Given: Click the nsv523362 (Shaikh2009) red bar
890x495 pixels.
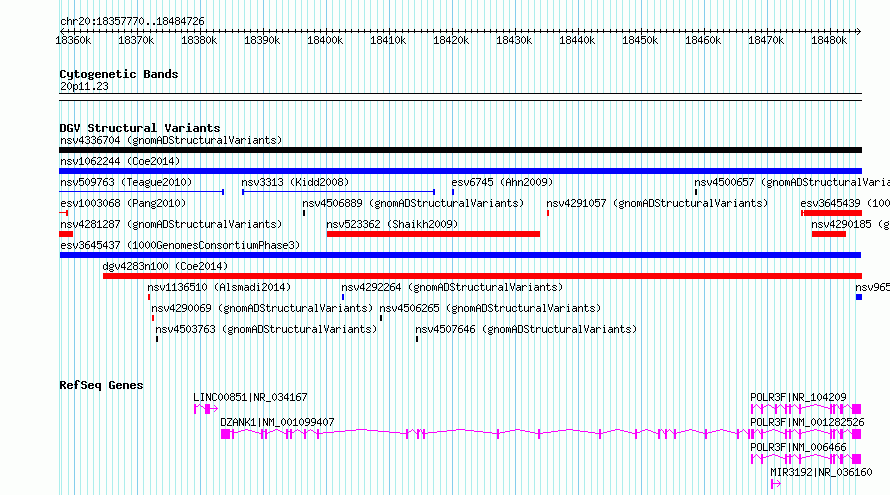Looking at the screenshot, I should tap(433, 234).
